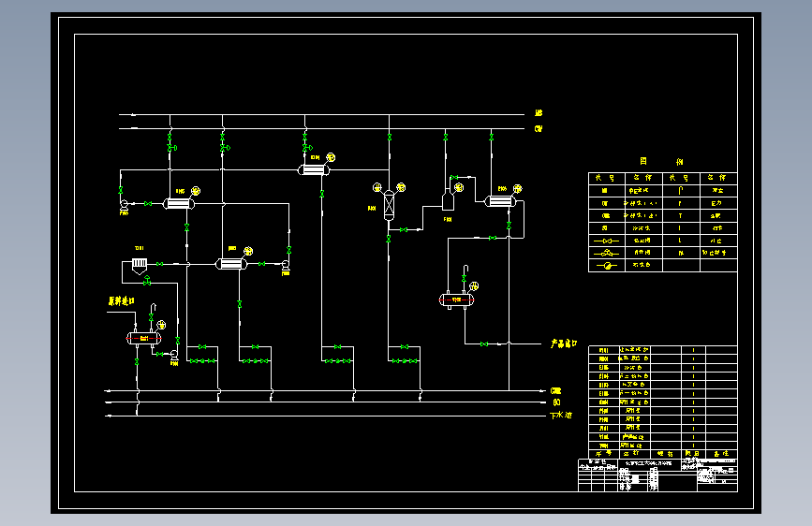Pick the gate valve symbol in legend
The image size is (812, 526).
pyautogui.click(x=607, y=241)
